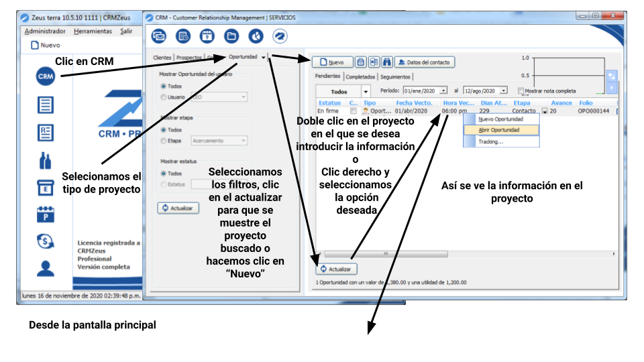This screenshot has height=362, width=644.
Task: Click the Datos del contacto button
Action: tap(425, 62)
